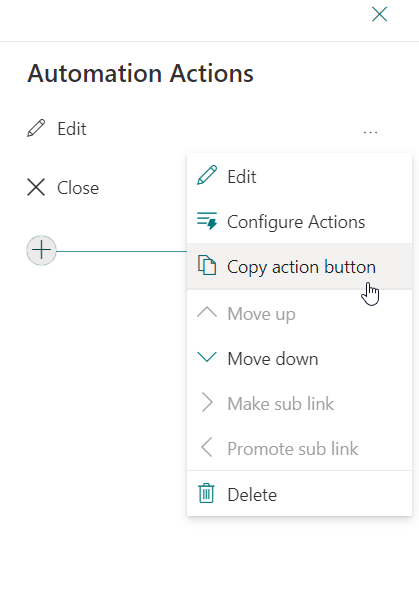Choose Delete from the context menu
The height and width of the screenshot is (590, 419).
[299, 494]
